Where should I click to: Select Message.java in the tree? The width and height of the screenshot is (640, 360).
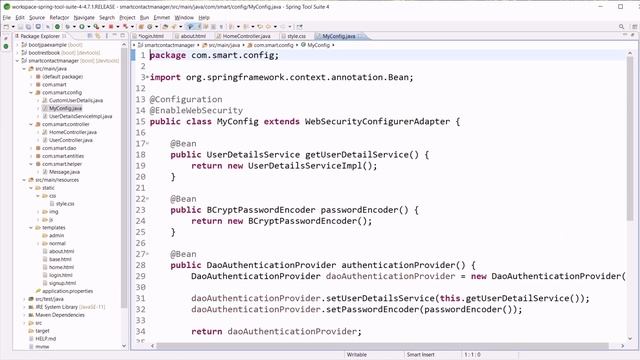64,172
